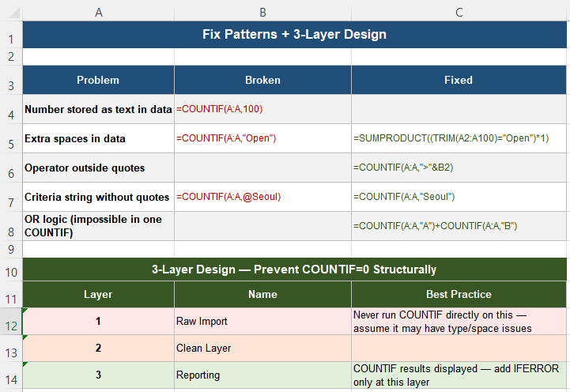Select 'Operator outside quotes' cell
This screenshot has width=570, height=392.
(x=99, y=168)
